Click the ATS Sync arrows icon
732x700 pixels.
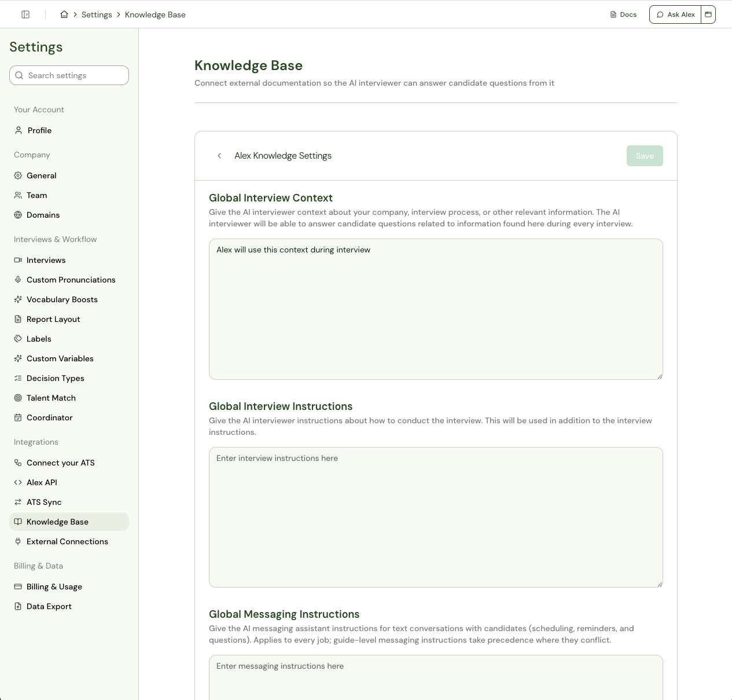[x=18, y=502]
